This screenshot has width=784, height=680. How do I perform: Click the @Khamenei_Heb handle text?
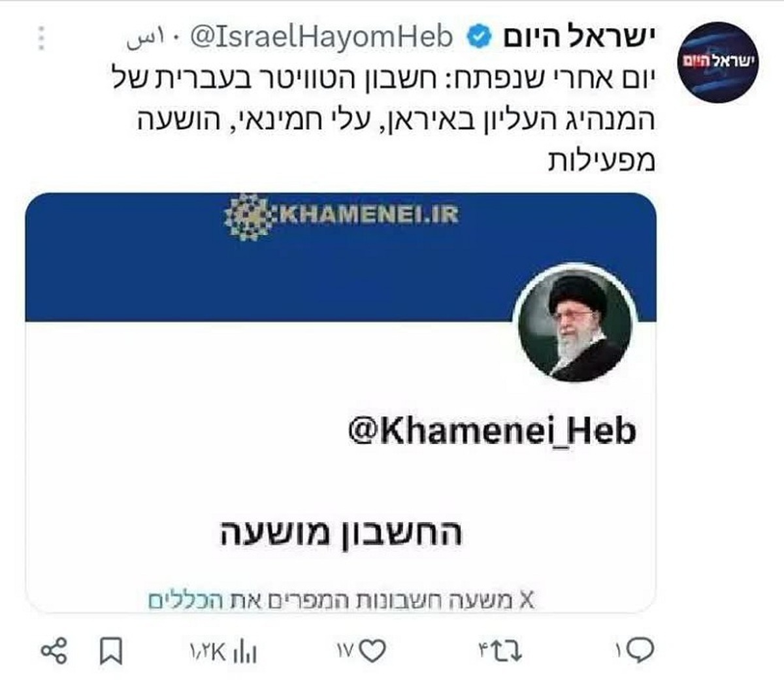(491, 431)
